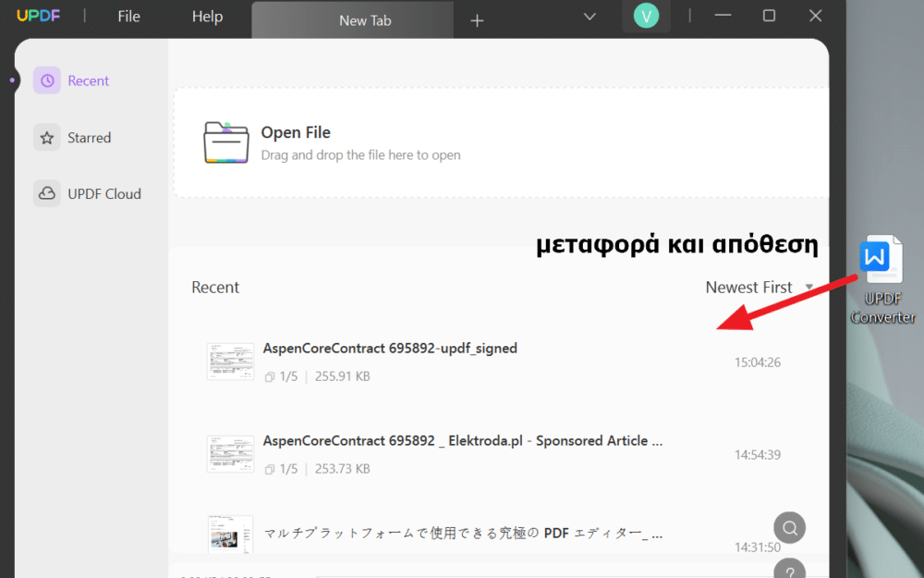The height and width of the screenshot is (578, 924).
Task: Open the tab list chevron dropdown
Action: (590, 17)
